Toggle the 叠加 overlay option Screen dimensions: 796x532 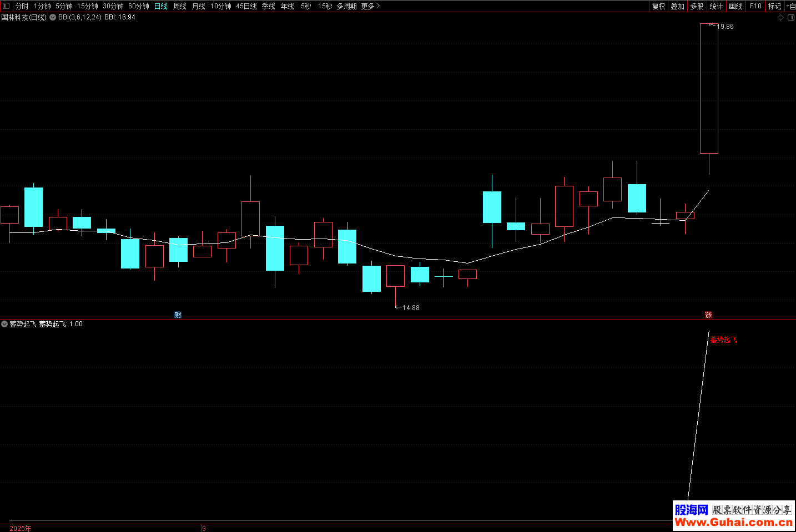pos(677,6)
